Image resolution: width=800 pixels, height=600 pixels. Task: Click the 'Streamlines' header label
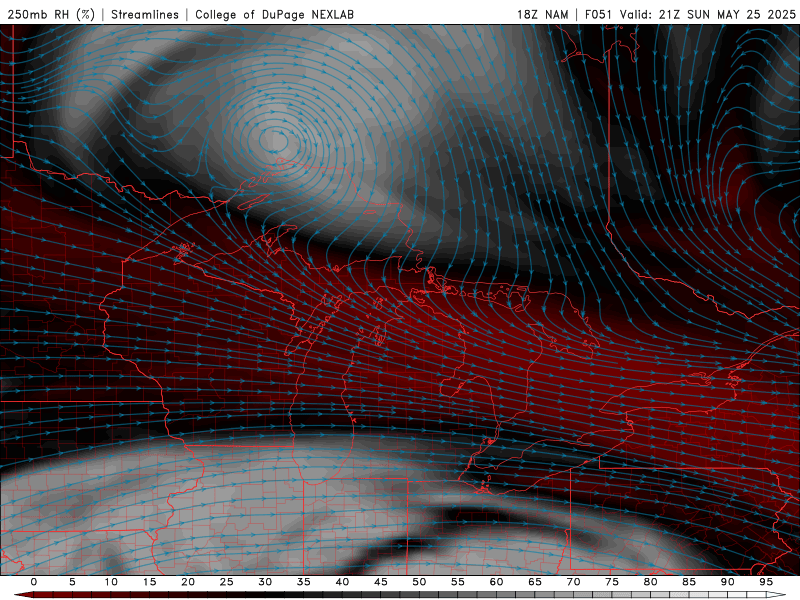(145, 14)
